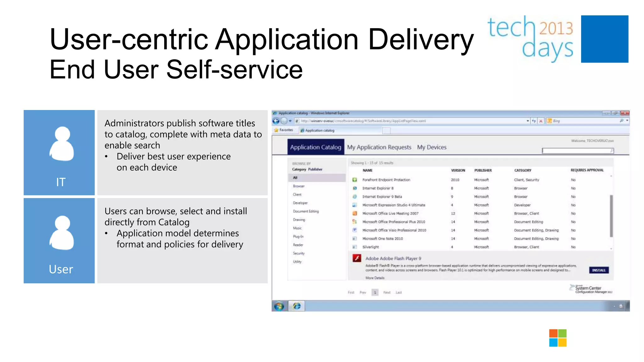The image size is (644, 362).
Task: Sort list by VERSION column header
Action: coord(458,170)
